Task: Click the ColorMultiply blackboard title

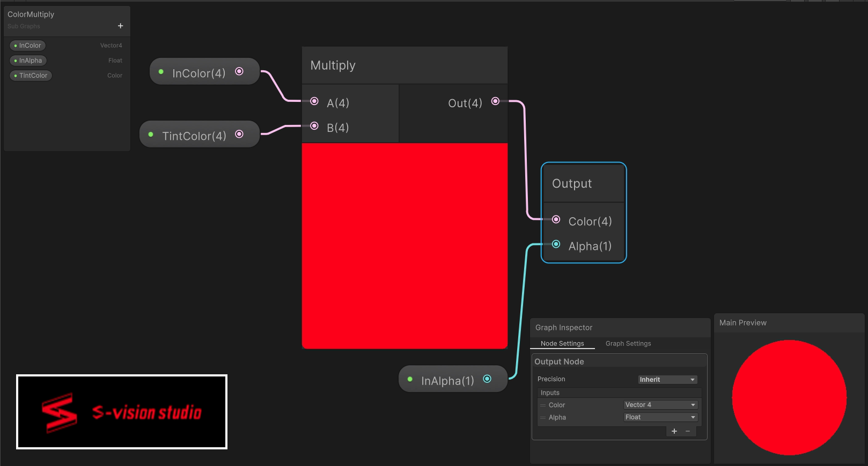Action: pos(31,14)
